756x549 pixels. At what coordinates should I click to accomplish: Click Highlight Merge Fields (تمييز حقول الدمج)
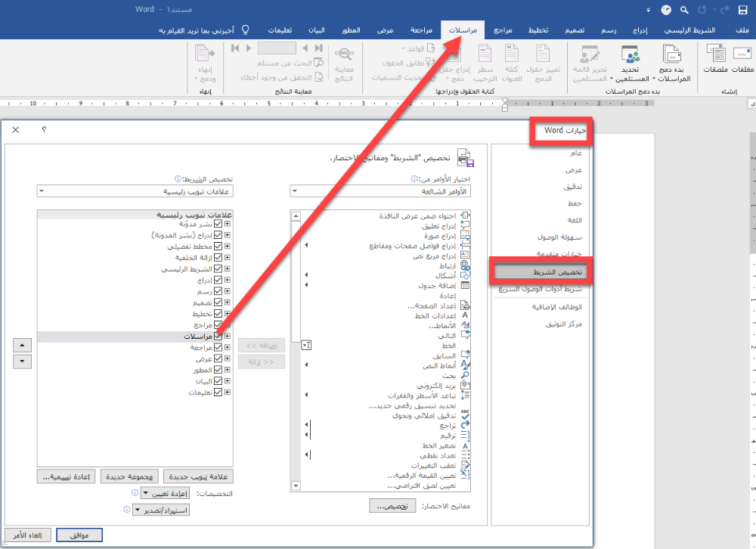[x=543, y=63]
